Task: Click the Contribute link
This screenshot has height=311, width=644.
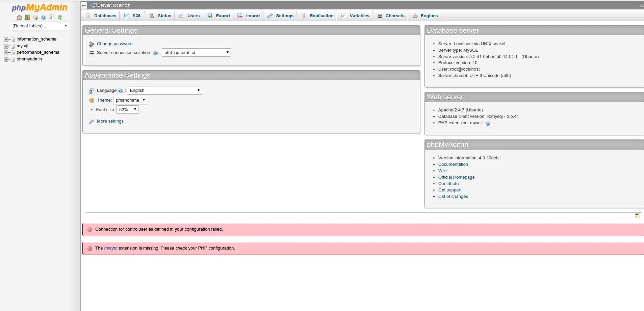Action: (448, 184)
